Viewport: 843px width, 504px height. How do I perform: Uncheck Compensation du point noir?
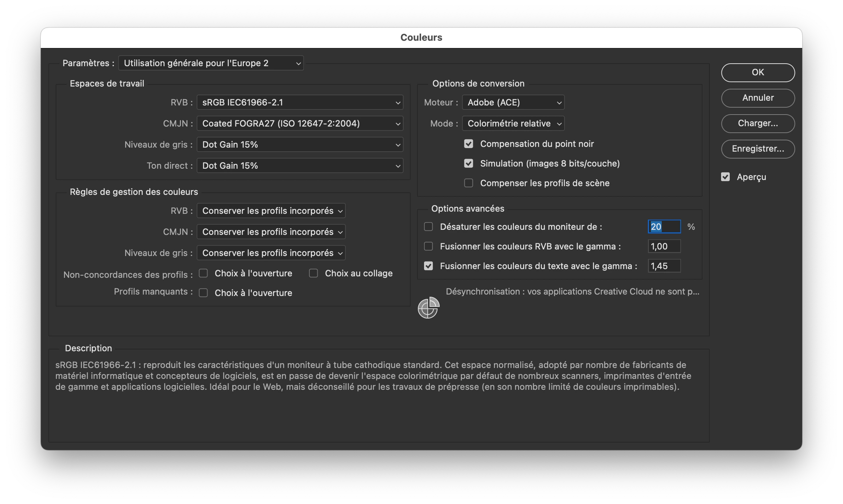[x=468, y=144]
